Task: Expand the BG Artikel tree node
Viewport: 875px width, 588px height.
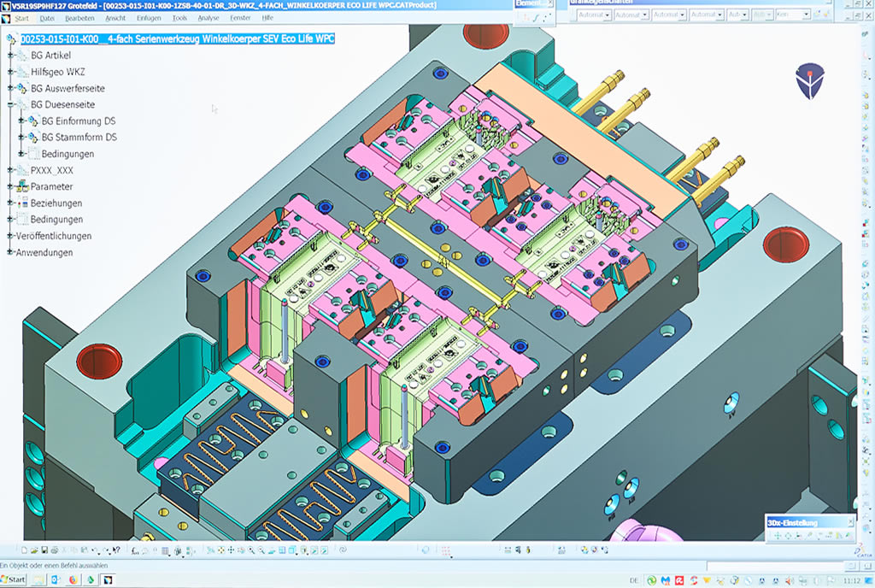Action: [11, 56]
